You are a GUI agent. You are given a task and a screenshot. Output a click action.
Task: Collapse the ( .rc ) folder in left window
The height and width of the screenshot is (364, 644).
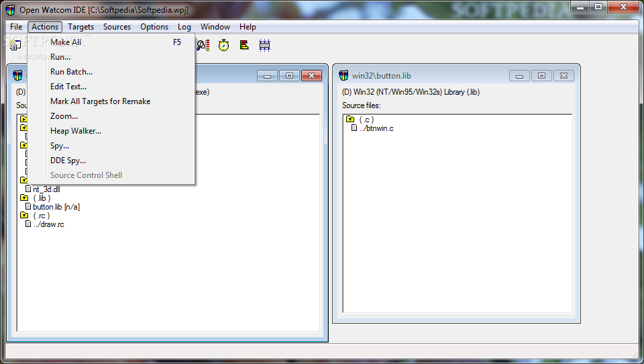(x=24, y=215)
